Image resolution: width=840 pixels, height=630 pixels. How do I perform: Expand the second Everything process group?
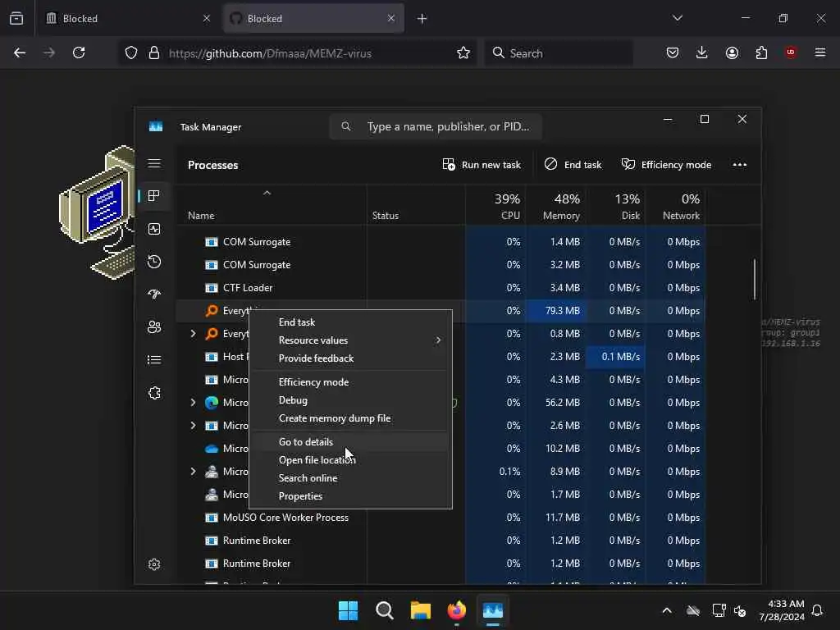tap(194, 334)
